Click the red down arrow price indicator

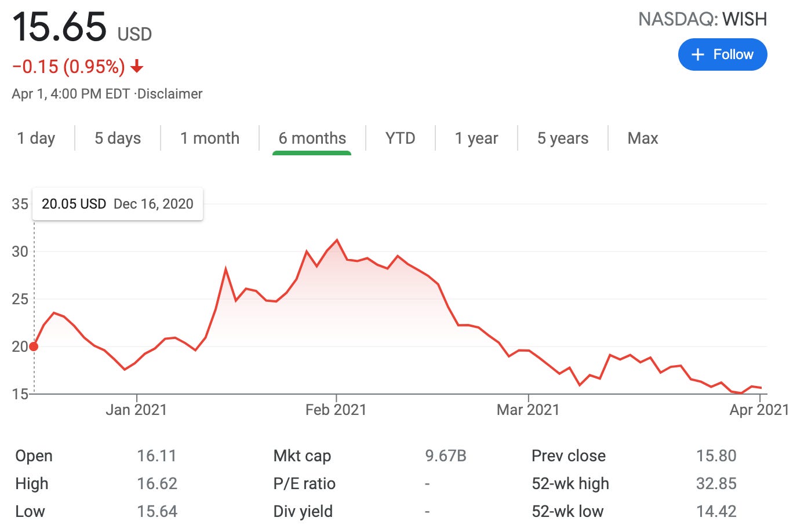pyautogui.click(x=137, y=67)
